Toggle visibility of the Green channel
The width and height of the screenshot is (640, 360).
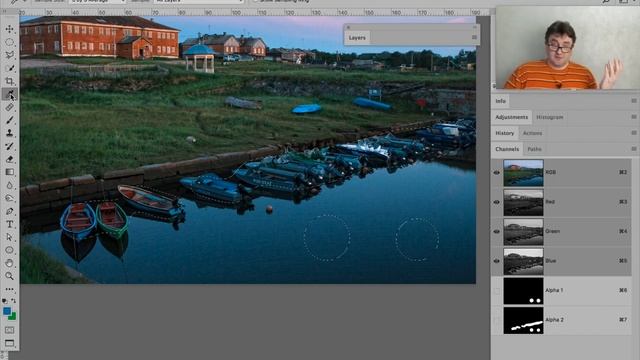(497, 231)
